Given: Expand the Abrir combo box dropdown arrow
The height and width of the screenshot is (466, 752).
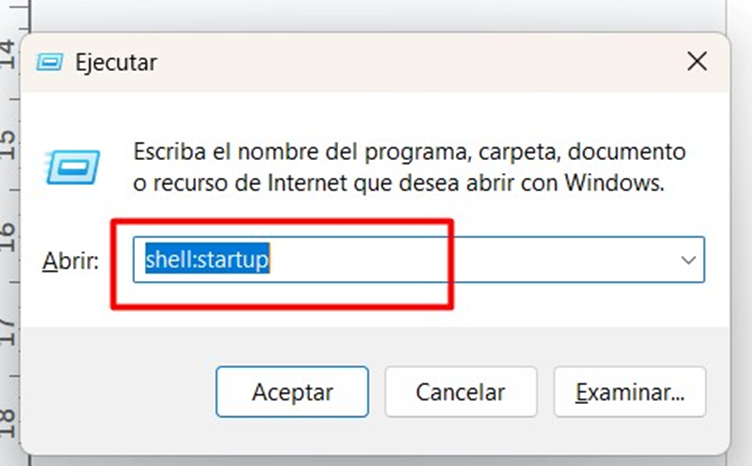Looking at the screenshot, I should pyautogui.click(x=688, y=260).
